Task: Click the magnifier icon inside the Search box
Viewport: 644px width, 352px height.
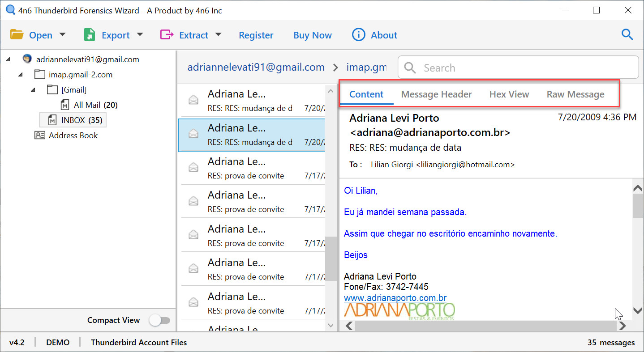Action: click(x=410, y=68)
